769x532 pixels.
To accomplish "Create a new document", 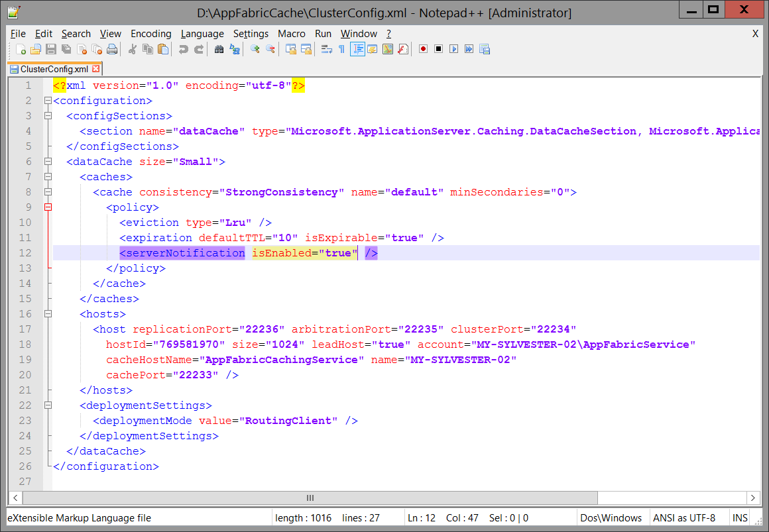I will click(x=19, y=48).
